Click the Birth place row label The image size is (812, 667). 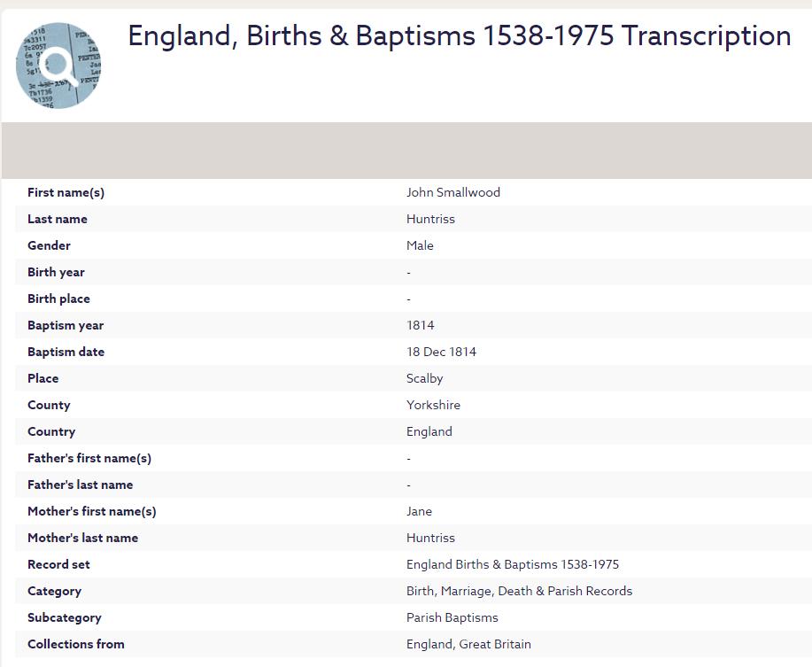pyautogui.click(x=58, y=299)
